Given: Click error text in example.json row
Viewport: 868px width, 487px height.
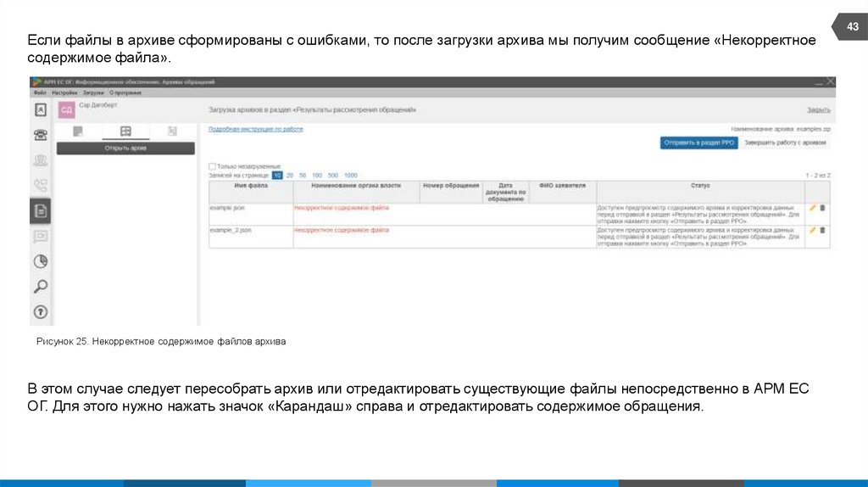Looking at the screenshot, I should coord(342,208).
